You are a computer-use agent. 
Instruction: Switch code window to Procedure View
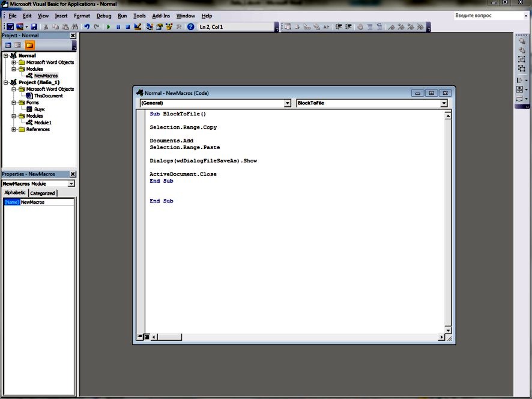coord(140,337)
